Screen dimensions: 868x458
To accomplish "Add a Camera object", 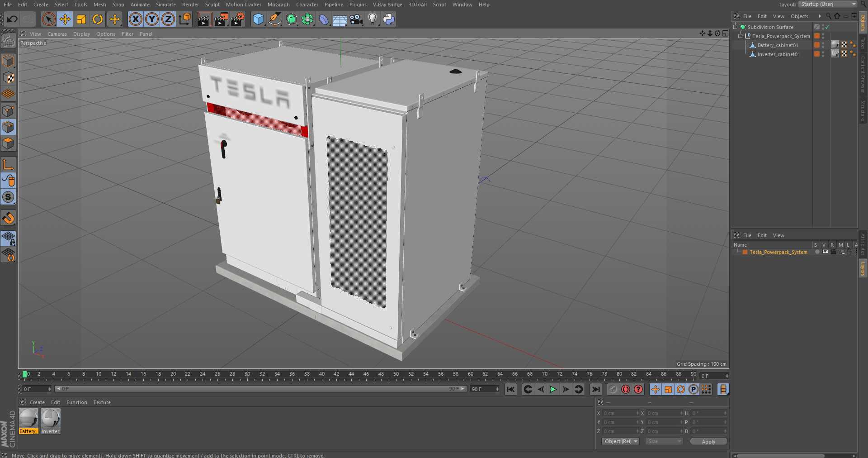I will click(356, 19).
